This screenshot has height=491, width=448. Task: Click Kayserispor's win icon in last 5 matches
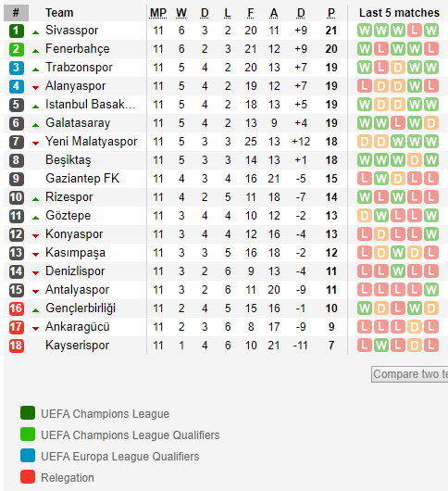[381, 346]
